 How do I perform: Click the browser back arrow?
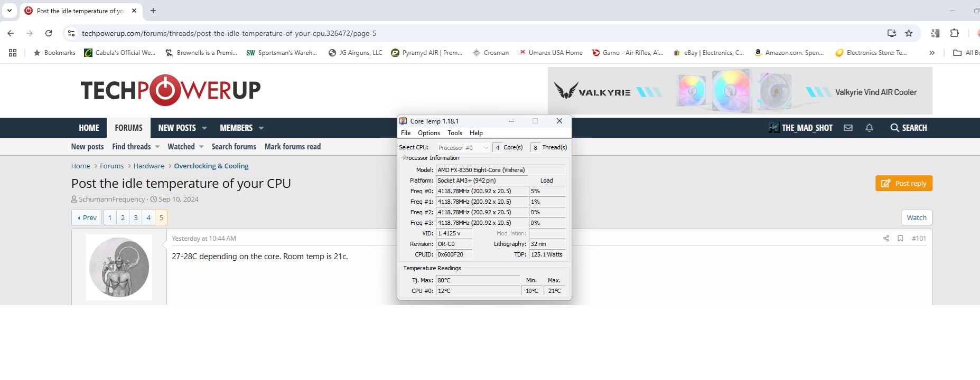point(11,33)
